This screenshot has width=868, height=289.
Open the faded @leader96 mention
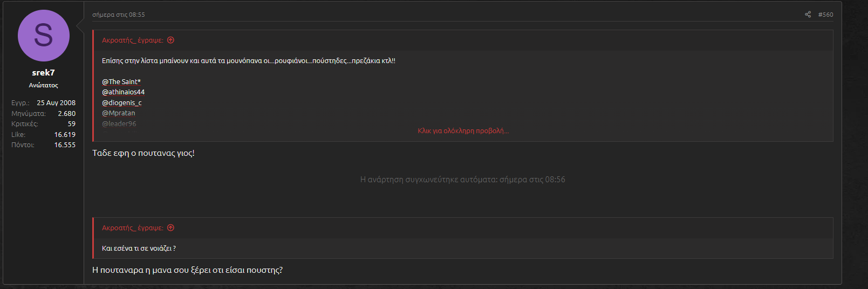tap(119, 123)
